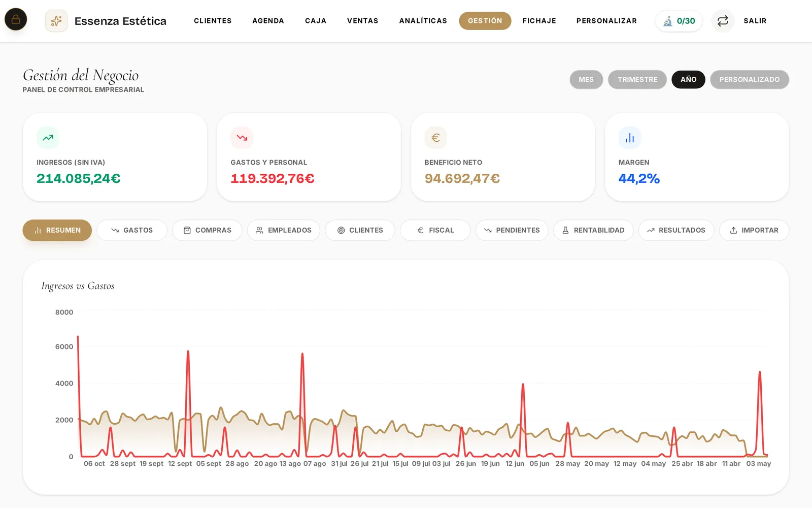The width and height of the screenshot is (812, 508).
Task: Click the red trending-down Gastos icon
Action: 242,138
